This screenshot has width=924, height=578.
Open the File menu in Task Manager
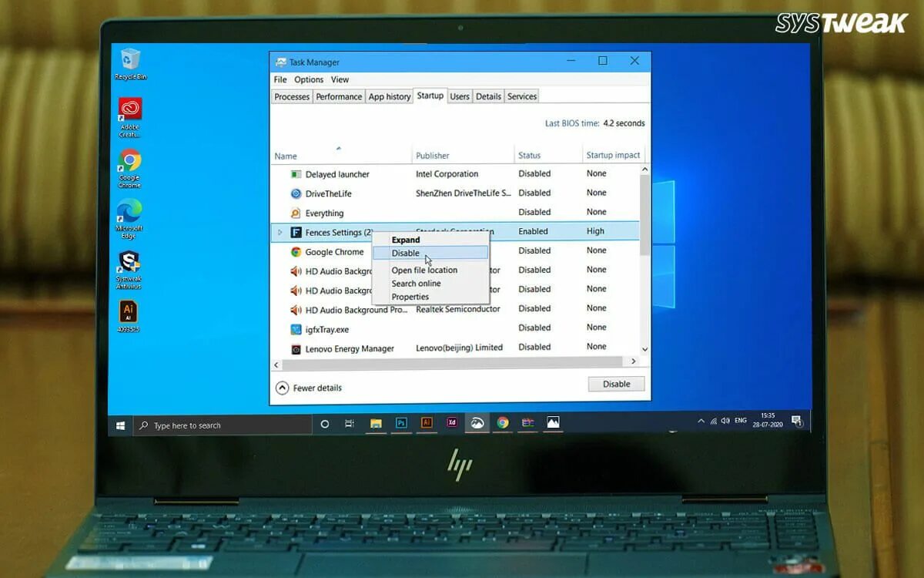(280, 79)
